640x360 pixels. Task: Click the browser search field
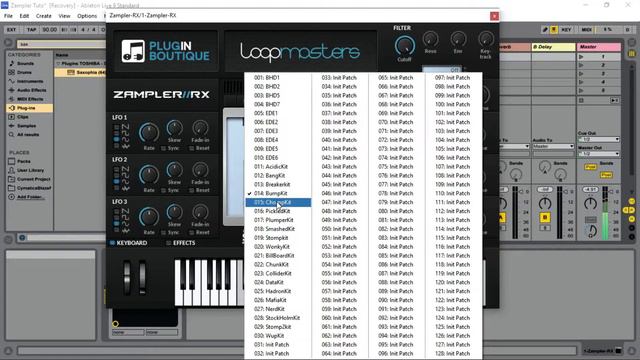pos(61,44)
